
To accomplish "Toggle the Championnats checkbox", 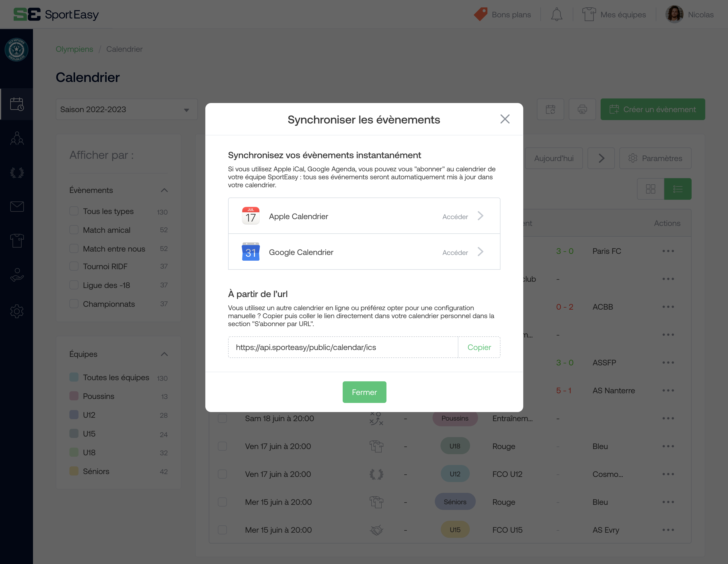I will click(x=74, y=304).
